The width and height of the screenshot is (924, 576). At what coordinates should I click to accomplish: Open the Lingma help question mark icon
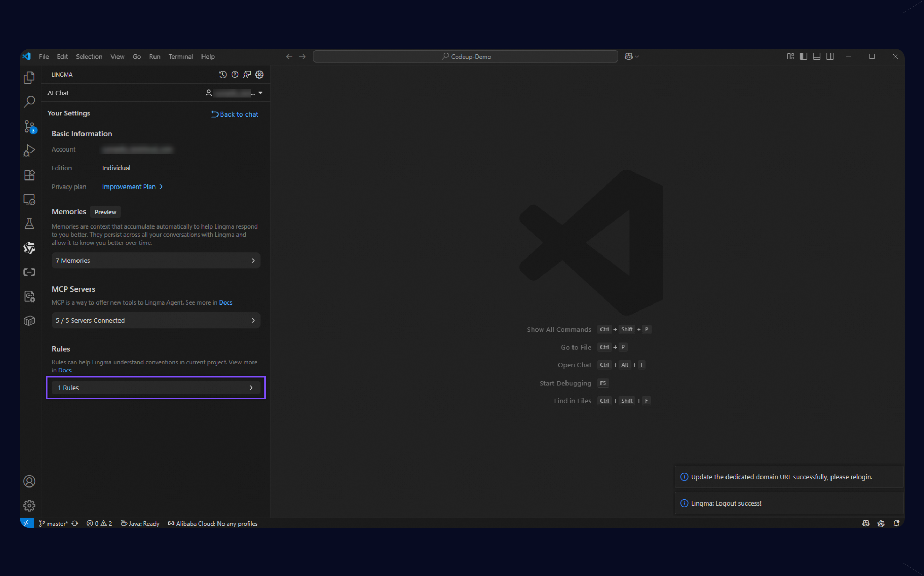pyautogui.click(x=235, y=75)
